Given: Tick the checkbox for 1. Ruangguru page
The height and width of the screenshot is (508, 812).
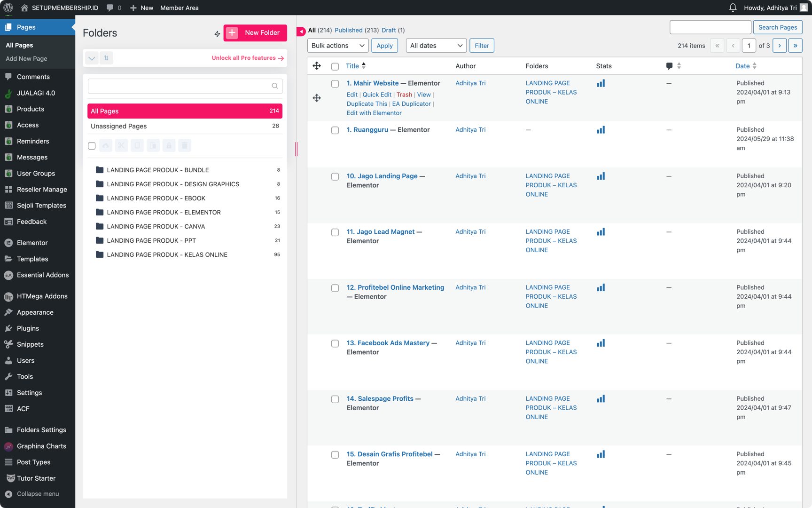Looking at the screenshot, I should (335, 130).
